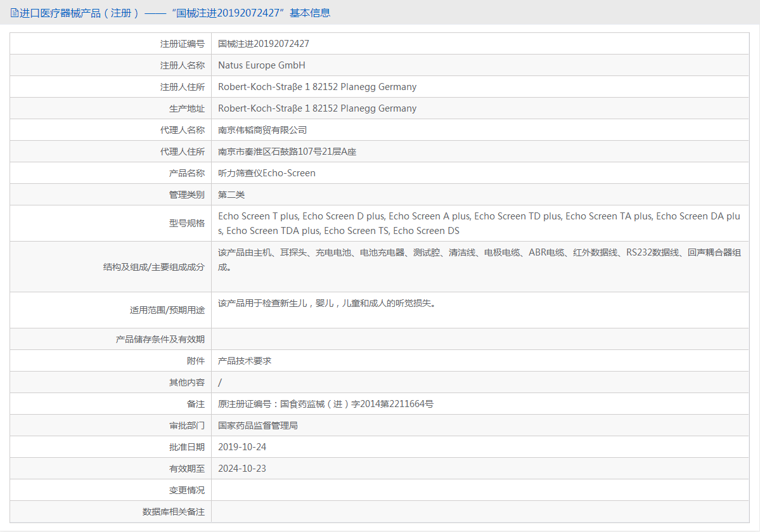760x532 pixels.
Task: Click the document icon beside the page title
Action: tap(14, 13)
